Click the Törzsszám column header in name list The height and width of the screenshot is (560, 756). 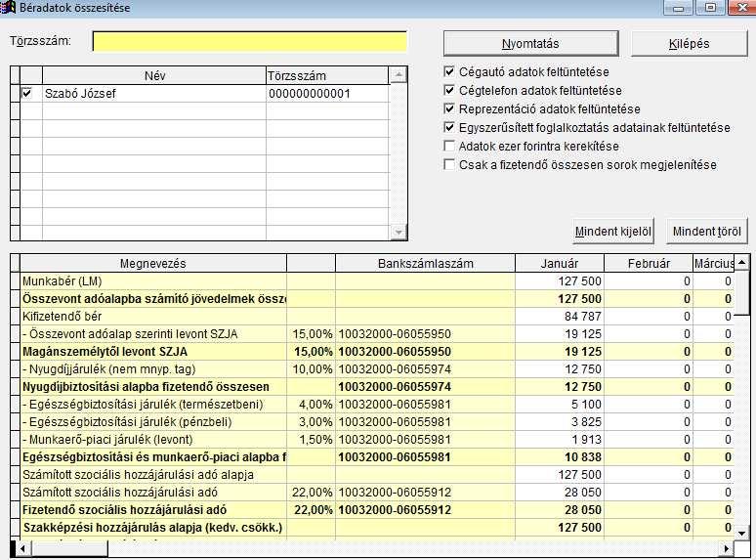coord(327,75)
